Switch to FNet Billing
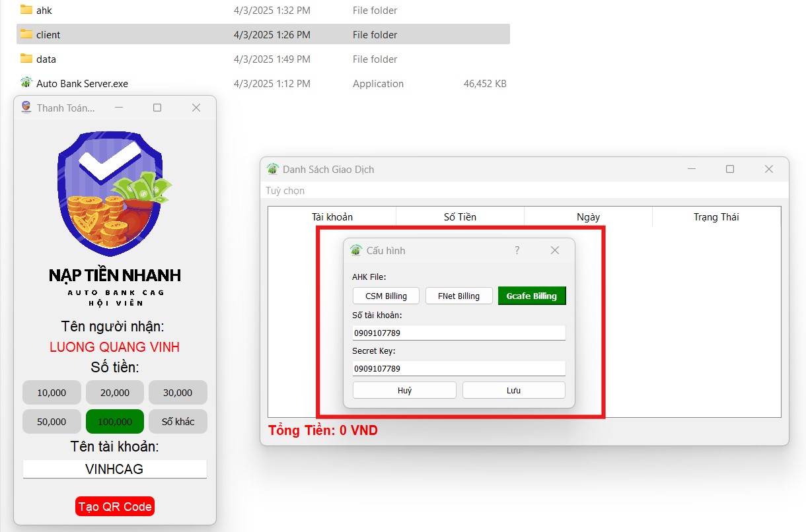This screenshot has height=532, width=806. click(458, 296)
